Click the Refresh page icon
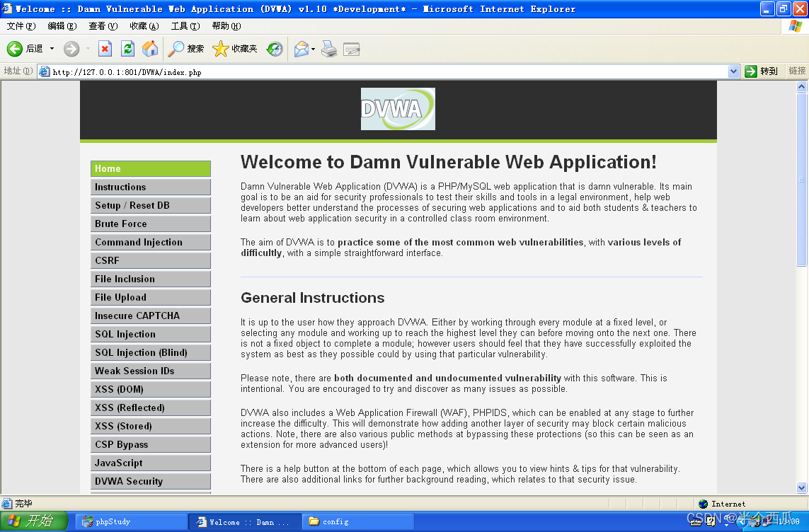The image size is (809, 532). pos(127,49)
